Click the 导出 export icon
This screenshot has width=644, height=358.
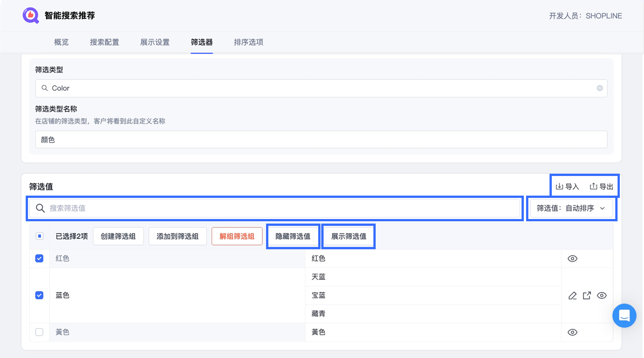[593, 187]
